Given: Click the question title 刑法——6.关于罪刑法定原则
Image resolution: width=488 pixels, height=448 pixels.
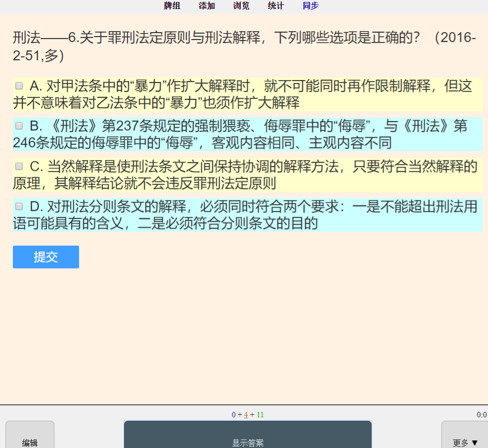Looking at the screenshot, I should pos(244,46).
